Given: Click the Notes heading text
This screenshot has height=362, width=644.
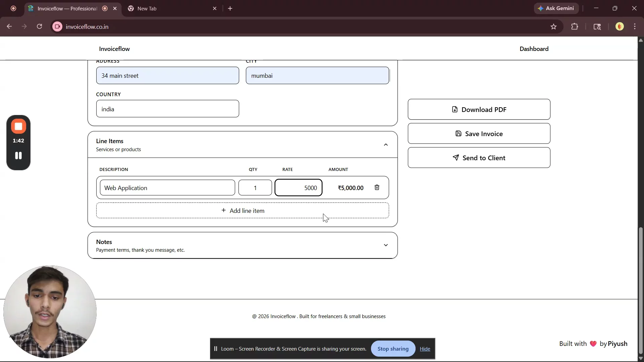Looking at the screenshot, I should (x=104, y=242).
